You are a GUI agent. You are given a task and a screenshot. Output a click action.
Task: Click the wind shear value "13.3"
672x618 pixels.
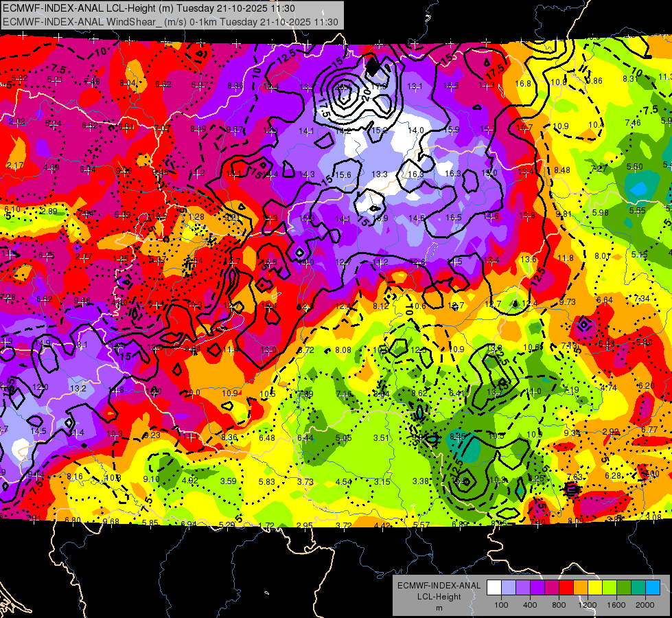pyautogui.click(x=380, y=174)
